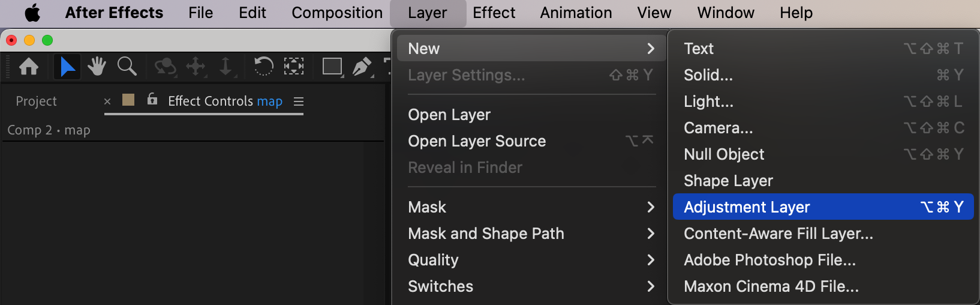The width and height of the screenshot is (980, 305).
Task: Switch to the Project tab
Action: pos(36,101)
